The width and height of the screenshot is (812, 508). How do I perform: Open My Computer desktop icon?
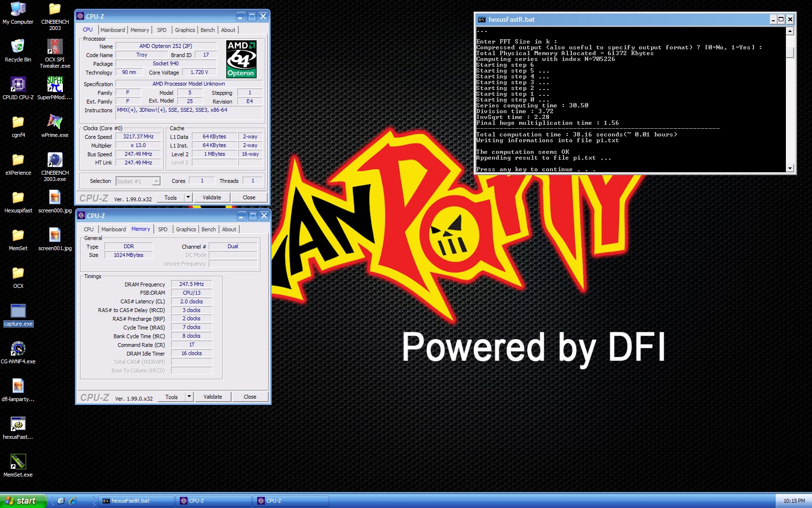(18, 13)
